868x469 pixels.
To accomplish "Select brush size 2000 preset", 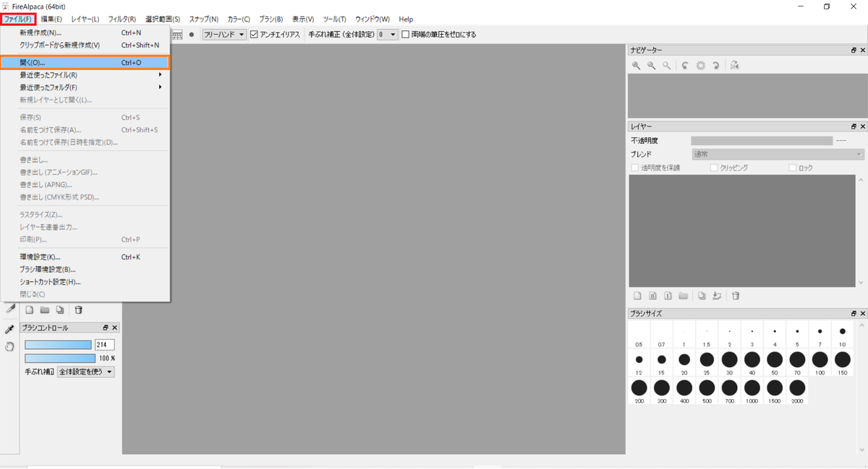I will click(x=797, y=392).
